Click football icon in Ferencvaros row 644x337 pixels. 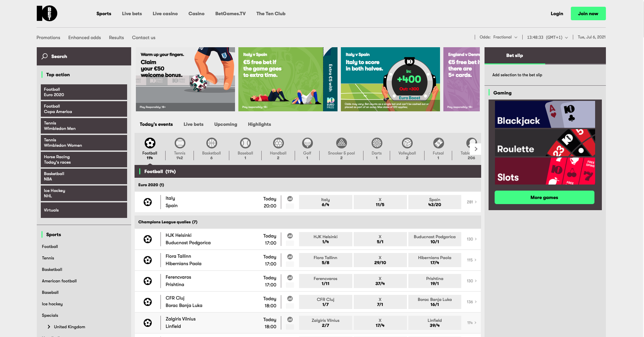point(148,281)
